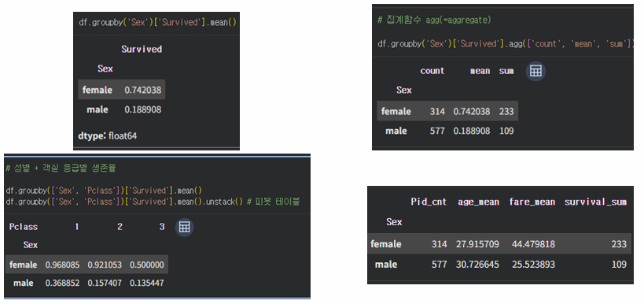Screen dimensions: 644x304
Task: Click female fare_mean value 44.479818
Action: [x=533, y=244]
